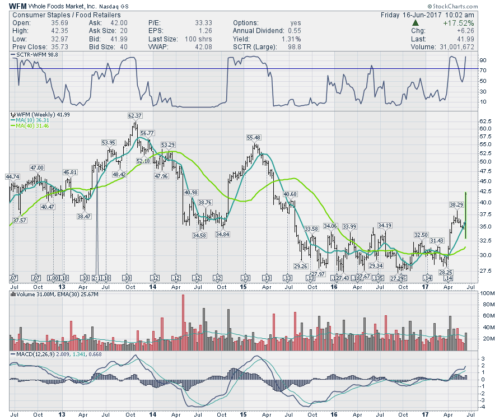The width and height of the screenshot is (504, 420).
Task: Click the 47.00 price label
Action: click(x=37, y=168)
